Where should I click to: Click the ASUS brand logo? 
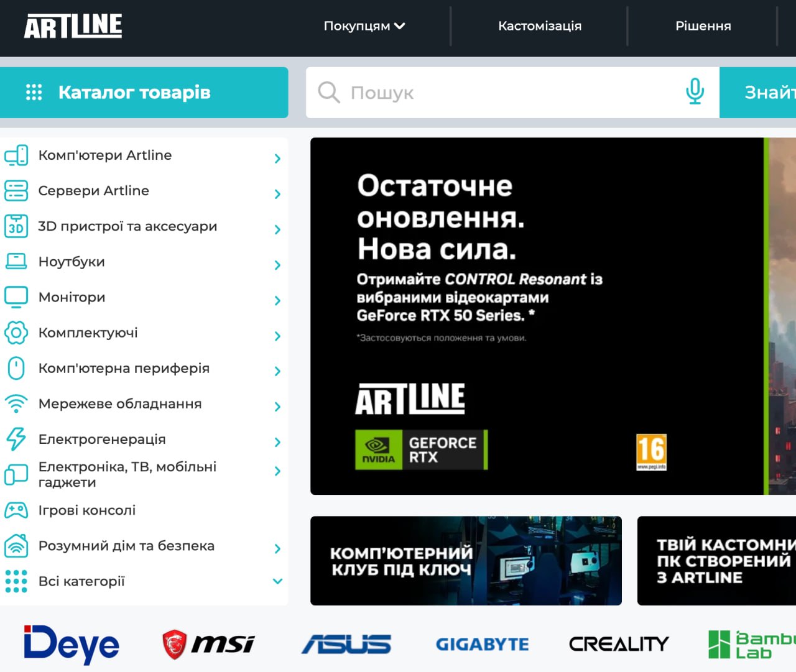click(346, 644)
